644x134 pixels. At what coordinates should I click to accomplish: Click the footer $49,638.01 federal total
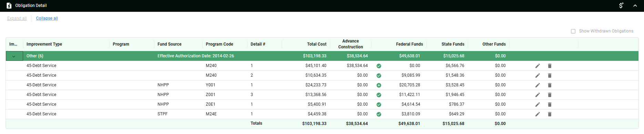tap(409, 124)
